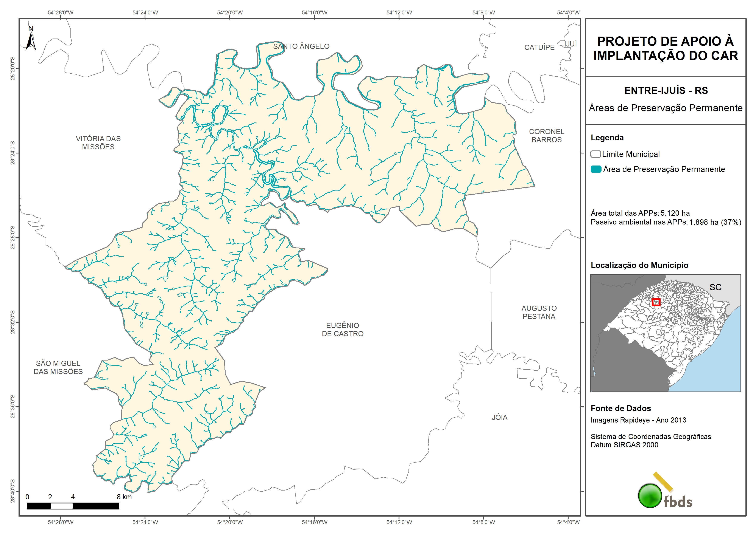
Task: Click the AUGUSTO PESTANA label
Action: [x=539, y=312]
